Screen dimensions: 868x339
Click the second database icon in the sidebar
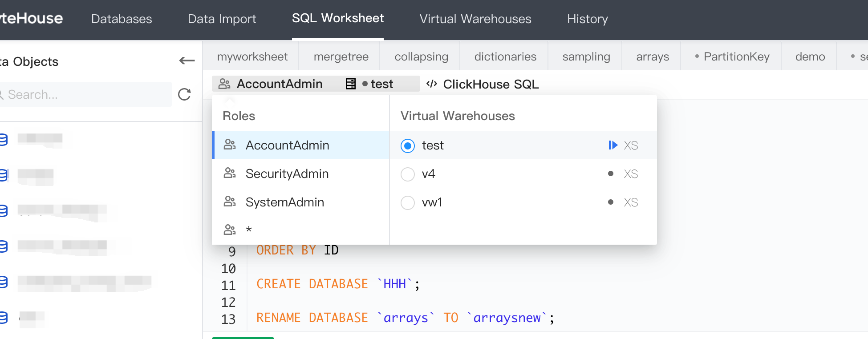pos(4,175)
